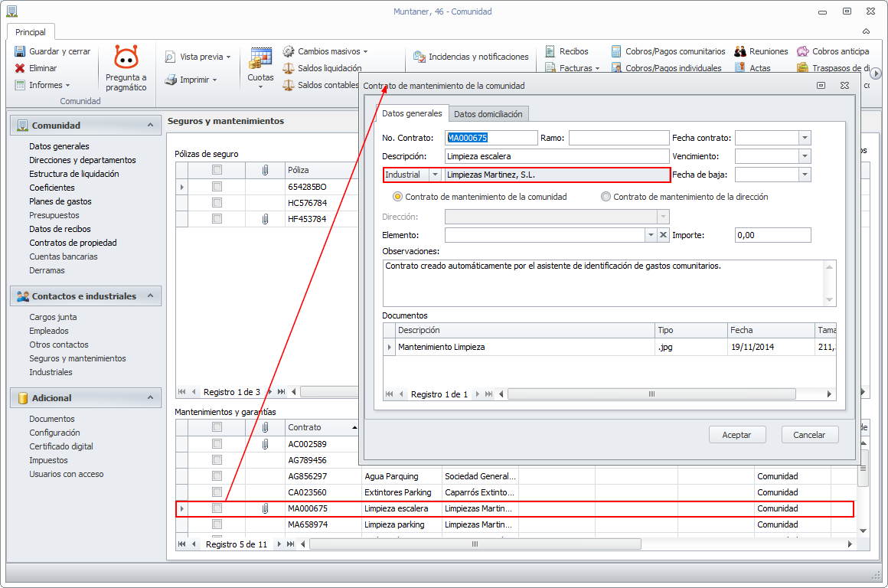This screenshot has width=888, height=588.
Task: Select Contrato de mantenimiento de la comunidad radio
Action: 397,197
